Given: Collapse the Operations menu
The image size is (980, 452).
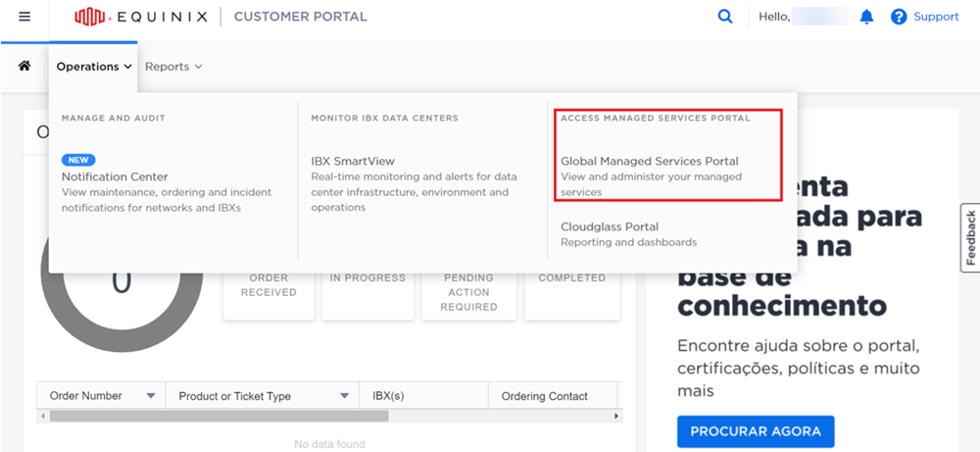Looking at the screenshot, I should click(94, 67).
